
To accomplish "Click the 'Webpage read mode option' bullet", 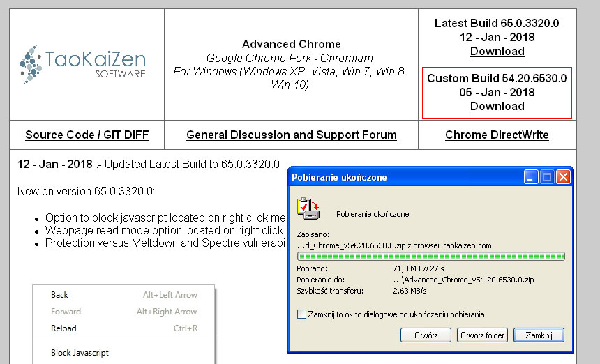I will 166,231.
